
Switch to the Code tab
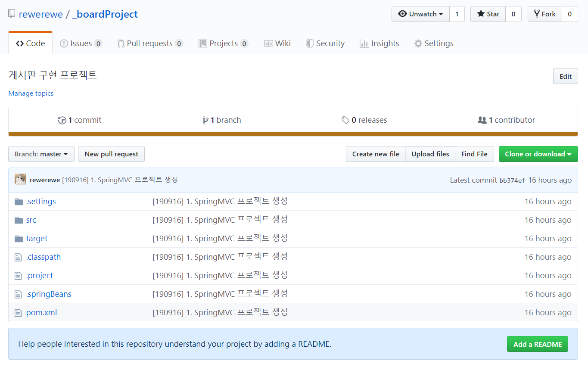click(x=31, y=43)
